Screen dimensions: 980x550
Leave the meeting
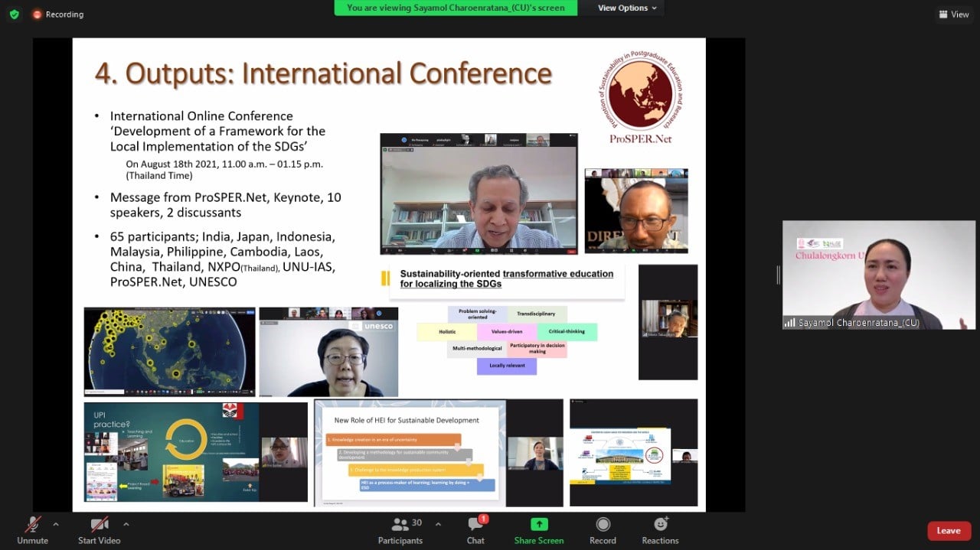point(948,531)
